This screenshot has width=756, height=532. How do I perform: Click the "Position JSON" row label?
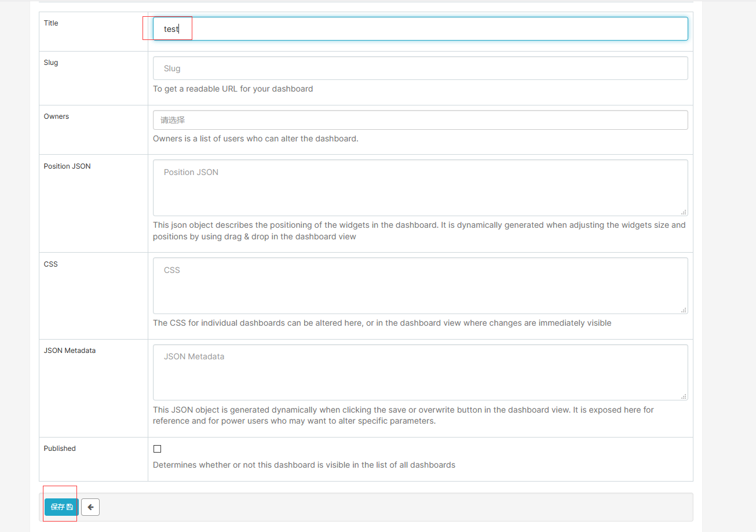67,166
